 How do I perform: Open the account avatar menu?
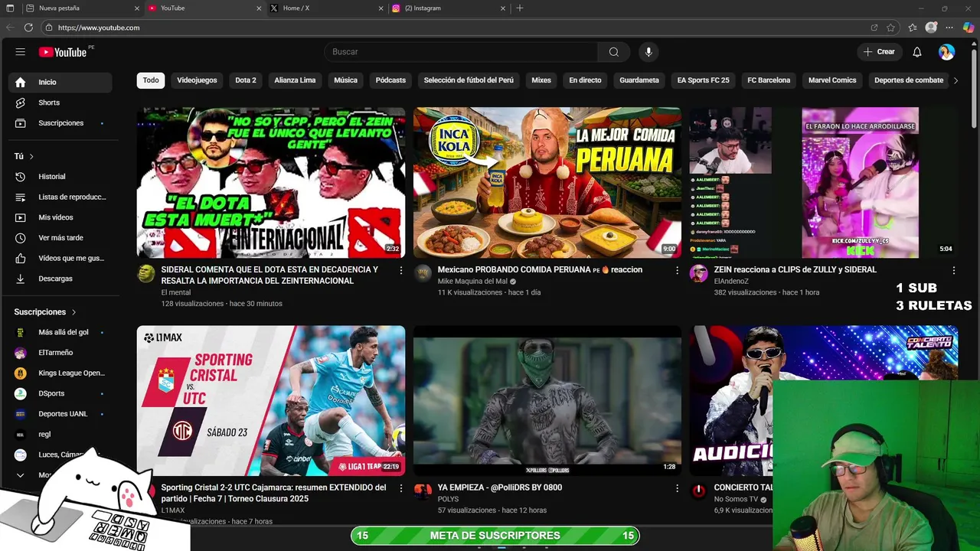click(x=947, y=52)
